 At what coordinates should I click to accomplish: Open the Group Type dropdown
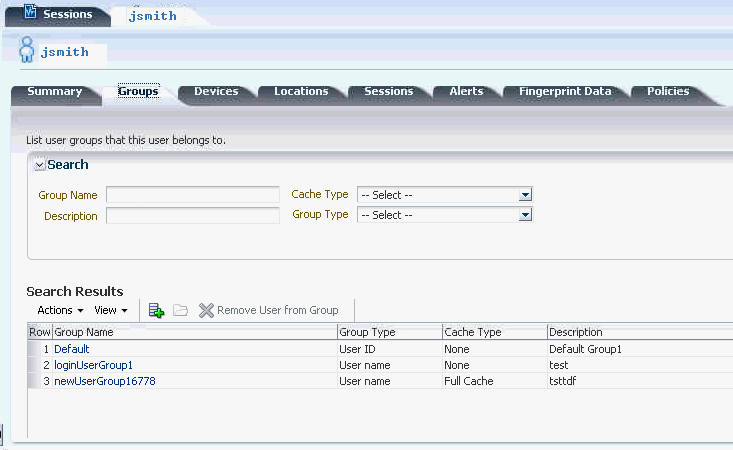[x=525, y=215]
